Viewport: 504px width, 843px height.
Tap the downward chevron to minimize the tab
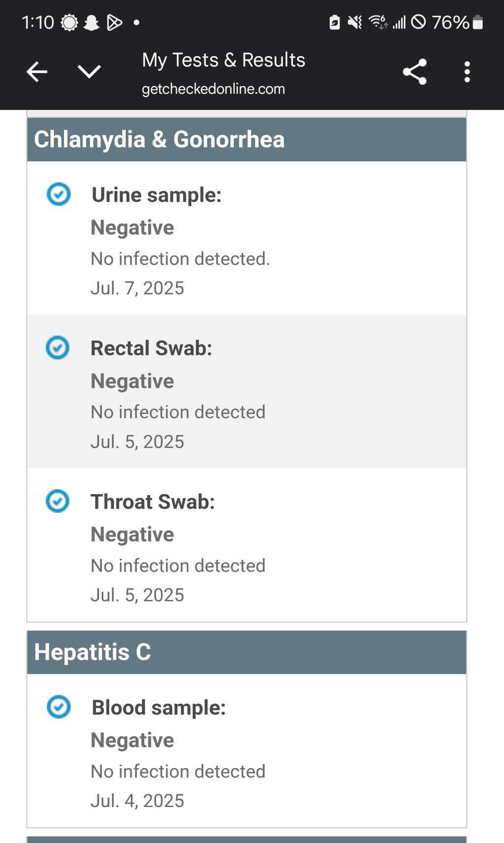point(89,72)
